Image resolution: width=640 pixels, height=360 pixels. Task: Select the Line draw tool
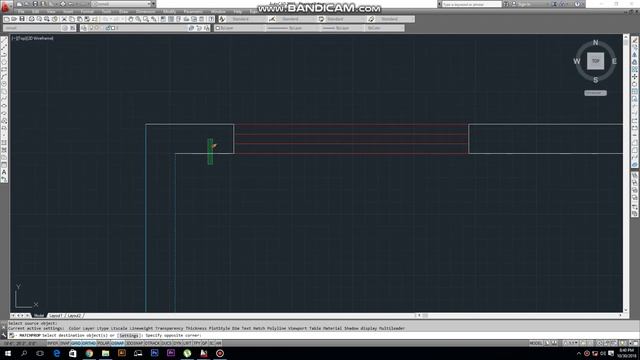coord(4,40)
